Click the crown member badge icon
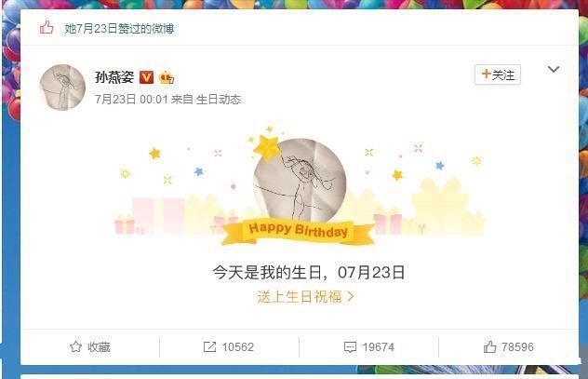The width and height of the screenshot is (588, 379). pyautogui.click(x=167, y=77)
